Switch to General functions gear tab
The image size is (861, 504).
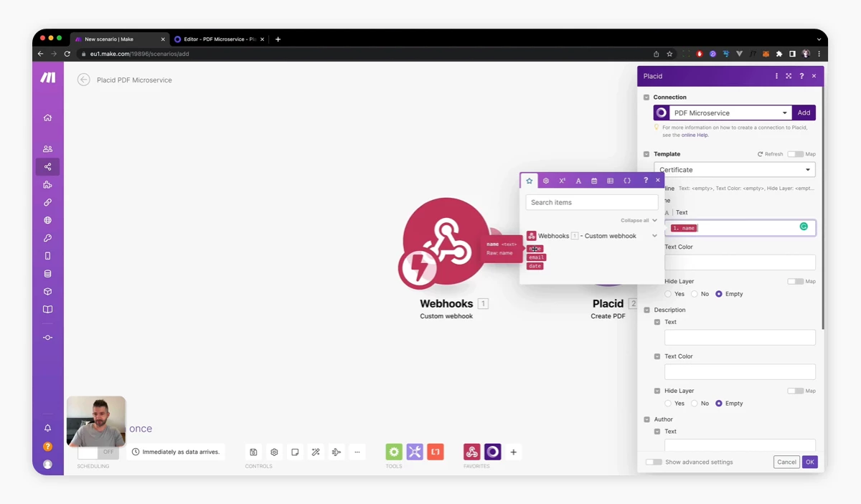[546, 181]
